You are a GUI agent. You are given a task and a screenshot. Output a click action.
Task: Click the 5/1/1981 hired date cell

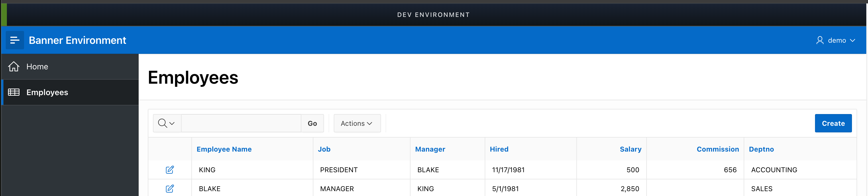(531, 189)
